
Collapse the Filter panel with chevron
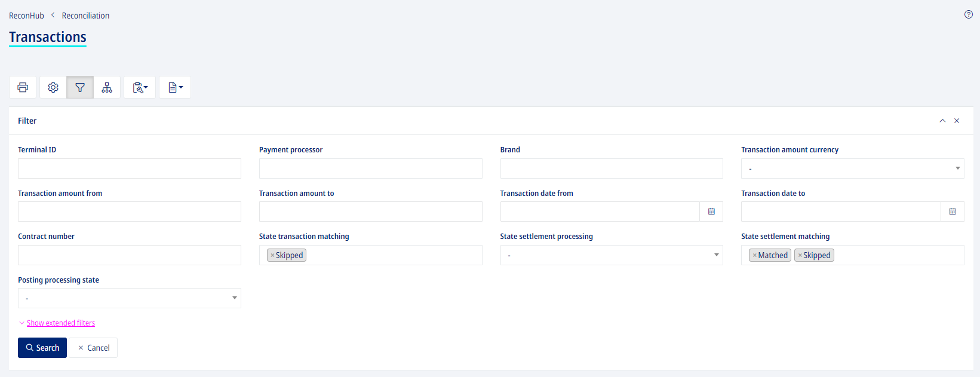coord(942,121)
